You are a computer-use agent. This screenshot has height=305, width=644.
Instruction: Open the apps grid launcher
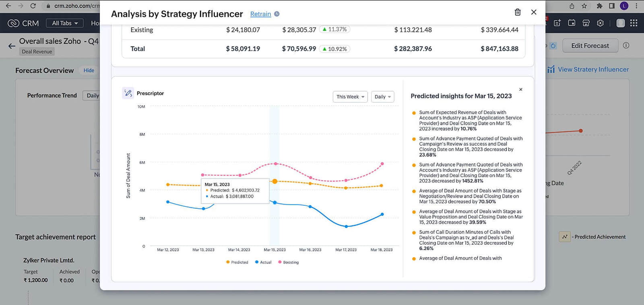(634, 23)
